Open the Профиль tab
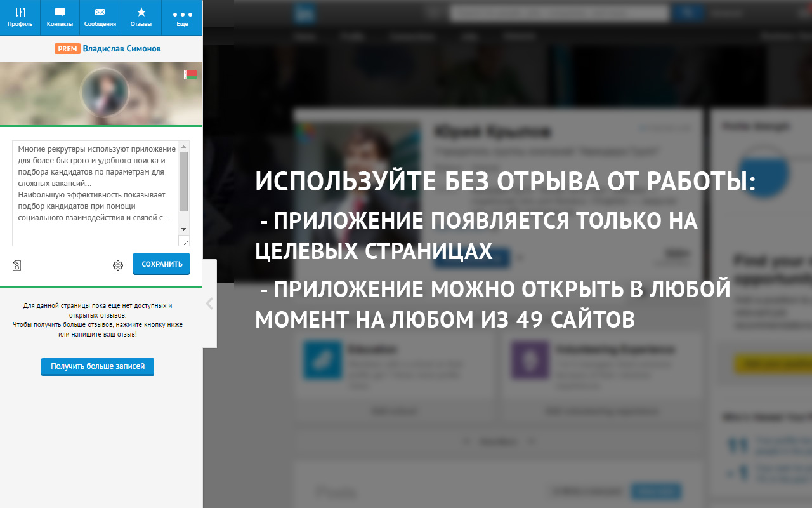The width and height of the screenshot is (812, 508). click(x=20, y=17)
